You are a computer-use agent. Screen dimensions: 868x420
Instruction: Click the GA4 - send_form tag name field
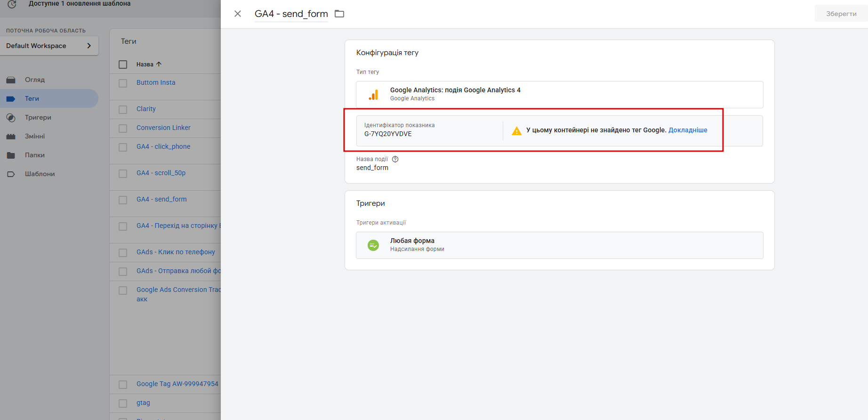291,14
